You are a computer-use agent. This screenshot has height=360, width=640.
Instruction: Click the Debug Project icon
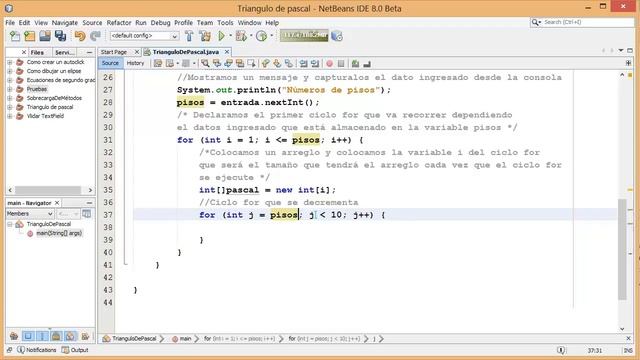click(241, 36)
